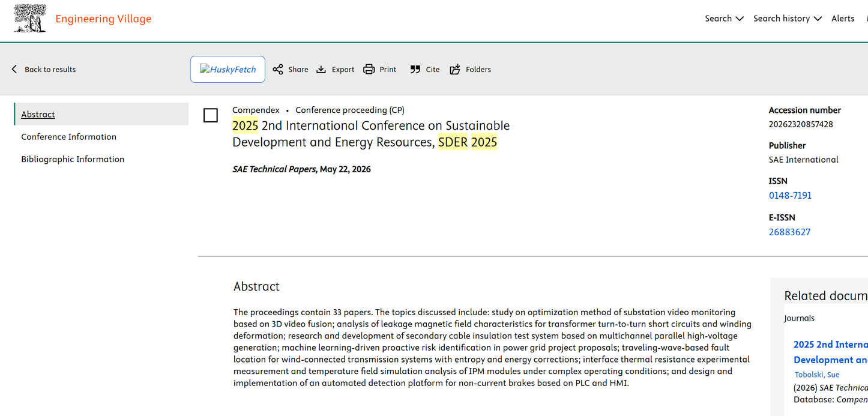Image resolution: width=868 pixels, height=416 pixels.
Task: Click the Share icon
Action: pyautogui.click(x=278, y=70)
